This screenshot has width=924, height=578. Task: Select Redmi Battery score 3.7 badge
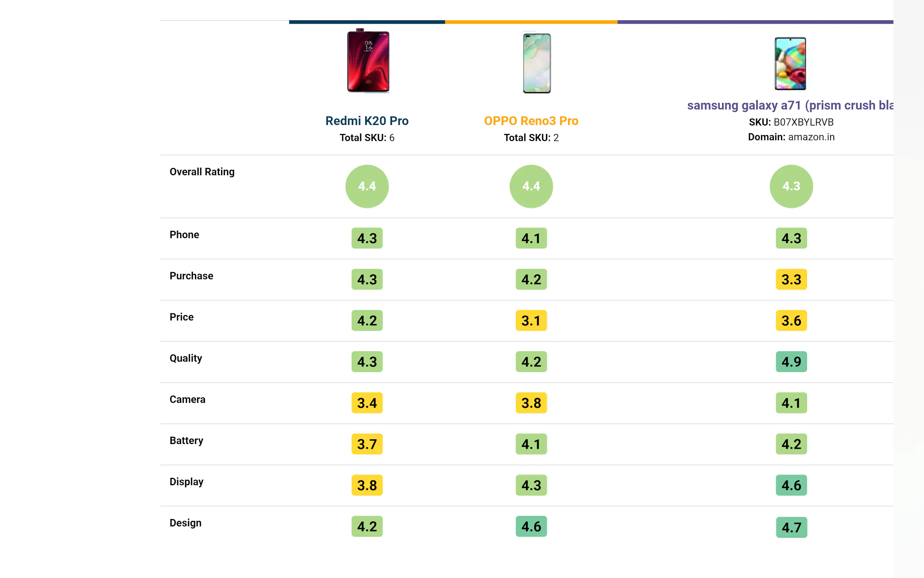click(x=367, y=444)
